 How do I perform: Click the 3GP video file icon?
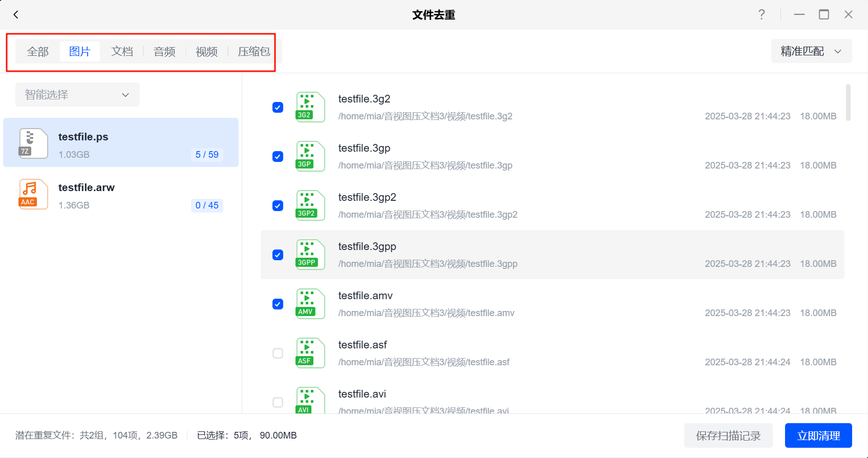(310, 156)
